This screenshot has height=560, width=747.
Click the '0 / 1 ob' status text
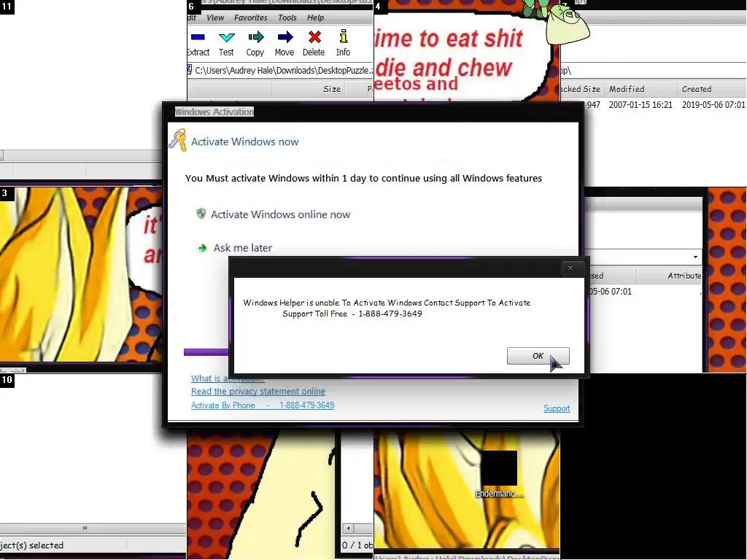[357, 545]
